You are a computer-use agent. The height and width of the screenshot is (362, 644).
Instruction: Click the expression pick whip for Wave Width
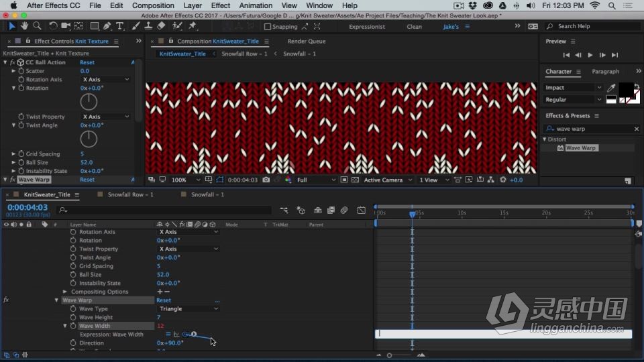point(186,335)
